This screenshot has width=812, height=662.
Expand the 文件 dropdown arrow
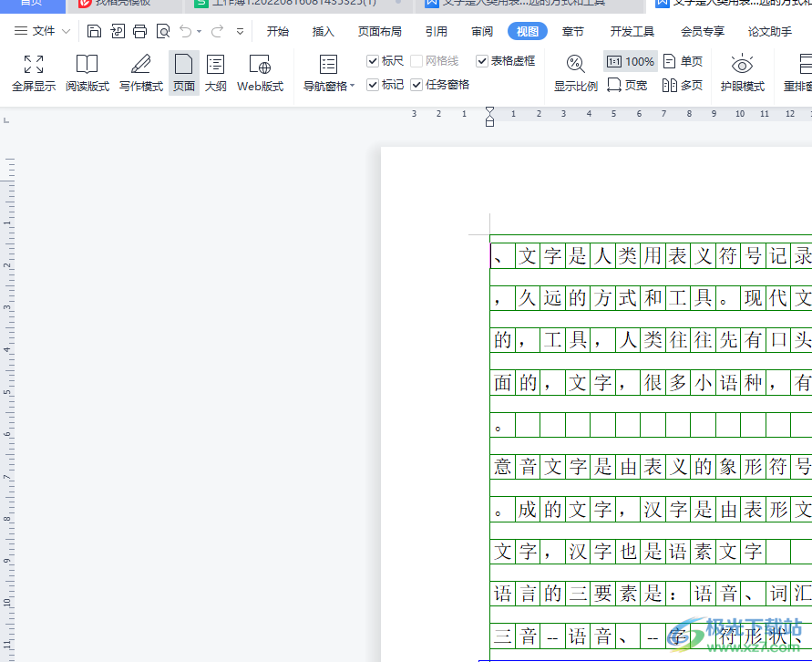click(66, 32)
